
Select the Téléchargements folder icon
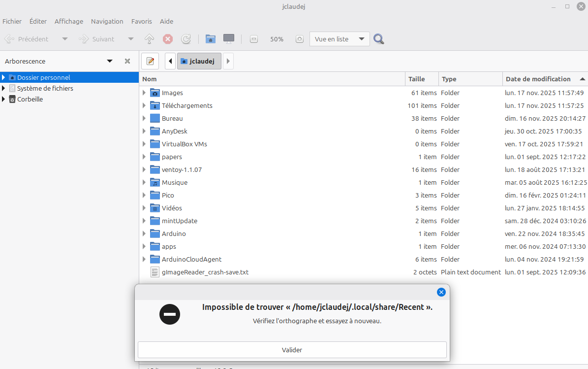coord(155,105)
